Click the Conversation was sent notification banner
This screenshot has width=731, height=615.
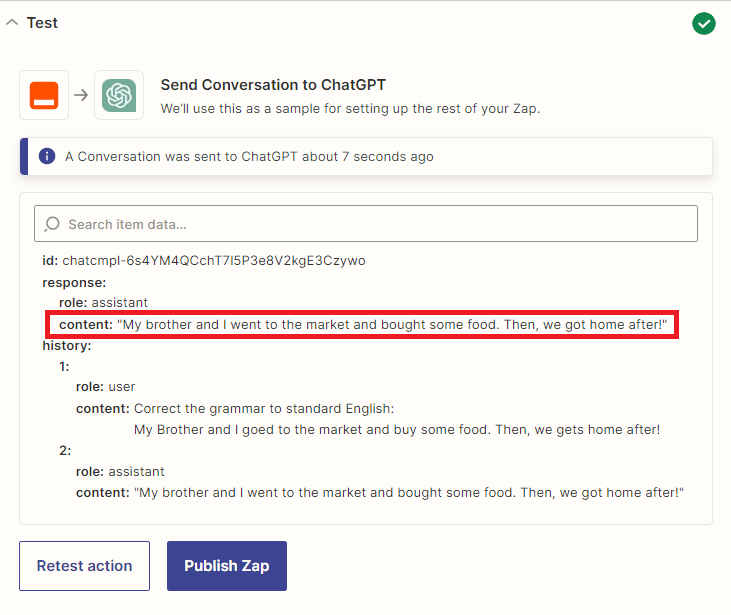[x=365, y=156]
